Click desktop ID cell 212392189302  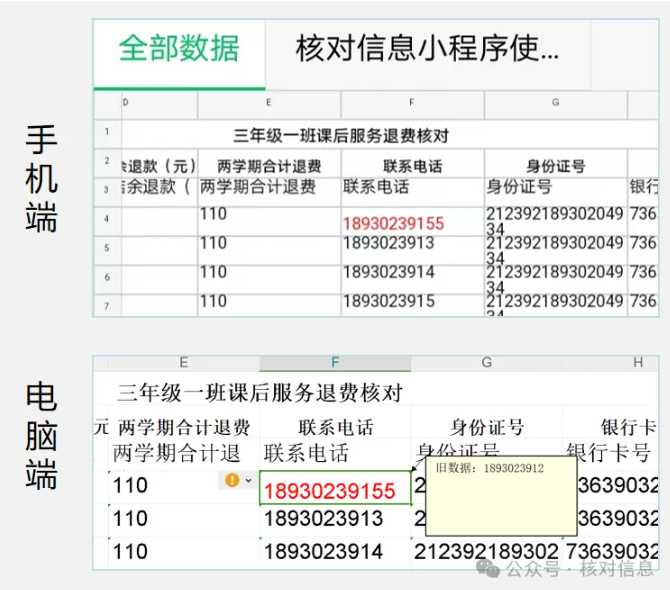[486, 553]
